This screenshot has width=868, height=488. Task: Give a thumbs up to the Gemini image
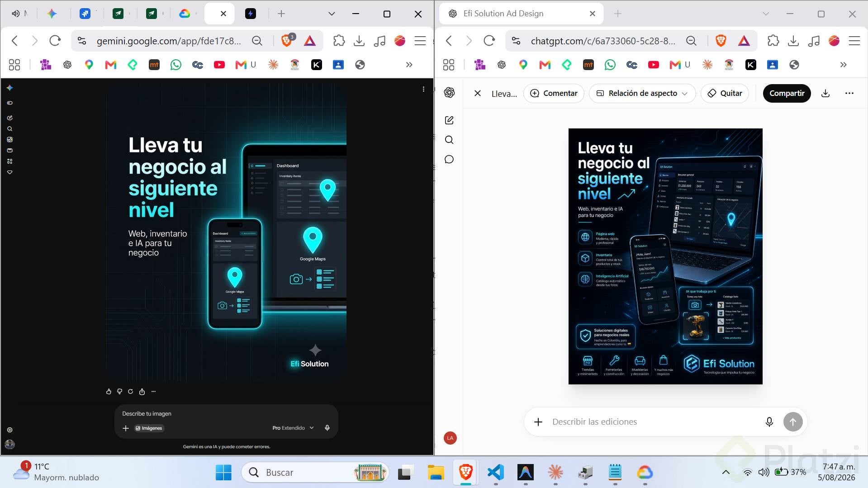click(x=109, y=392)
